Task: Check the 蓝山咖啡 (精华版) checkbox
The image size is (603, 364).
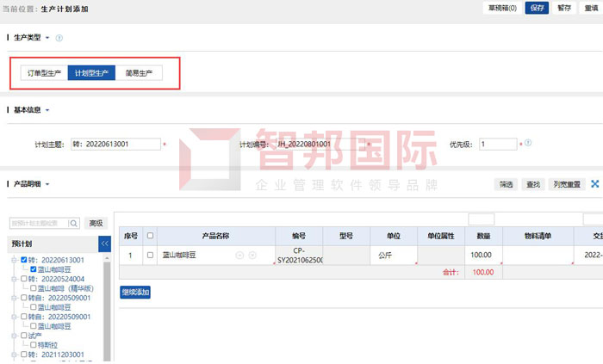Action: pyautogui.click(x=33, y=288)
